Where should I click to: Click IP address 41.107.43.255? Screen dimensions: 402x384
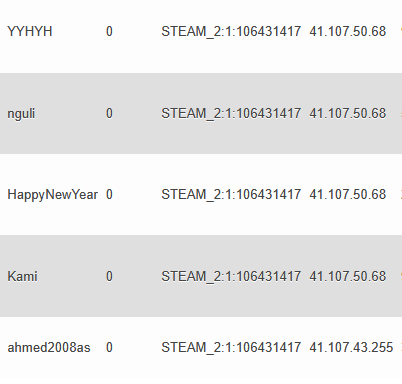coord(351,348)
